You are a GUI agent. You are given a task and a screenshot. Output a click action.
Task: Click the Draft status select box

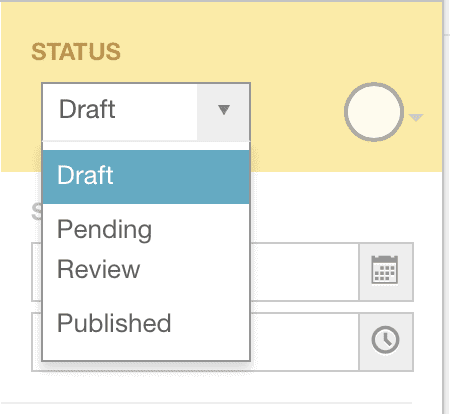pos(146,112)
